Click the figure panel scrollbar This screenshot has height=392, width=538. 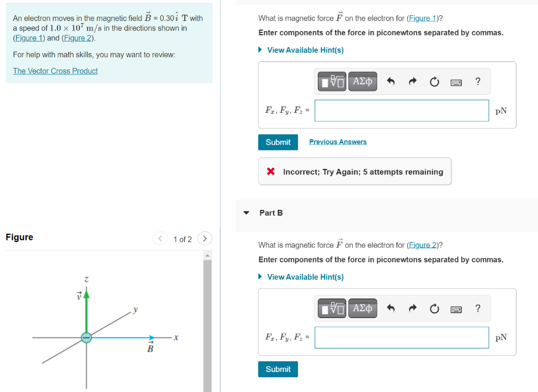pyautogui.click(x=207, y=315)
